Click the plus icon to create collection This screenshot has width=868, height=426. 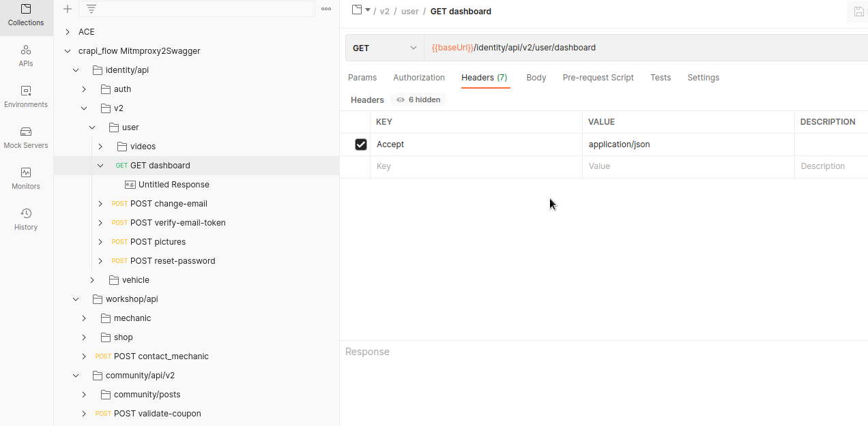click(x=67, y=9)
